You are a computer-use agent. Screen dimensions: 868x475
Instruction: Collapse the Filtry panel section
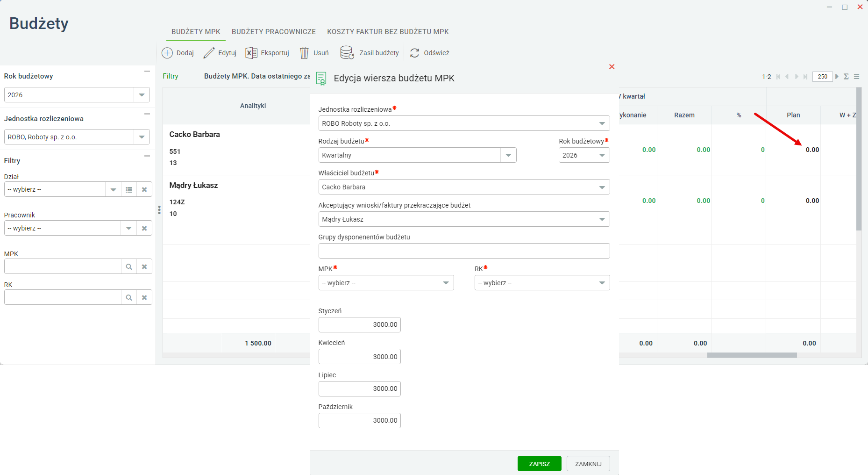coord(147,156)
